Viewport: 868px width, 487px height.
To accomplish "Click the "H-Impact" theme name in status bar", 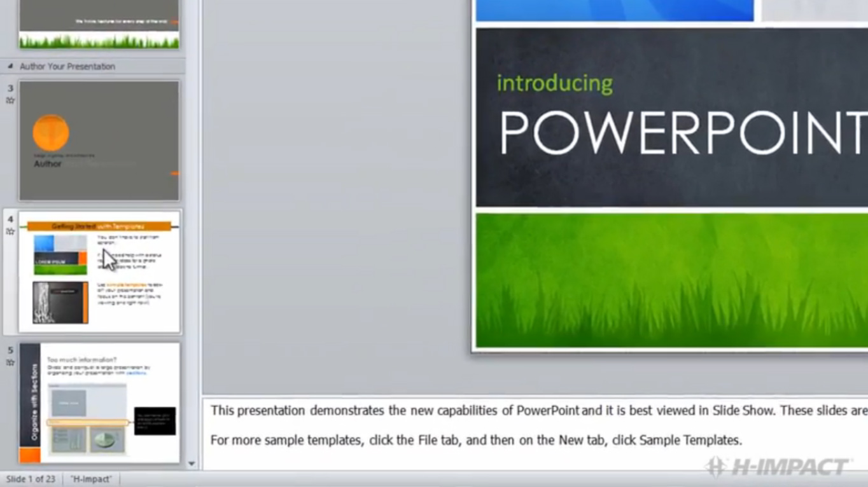I will tap(91, 479).
